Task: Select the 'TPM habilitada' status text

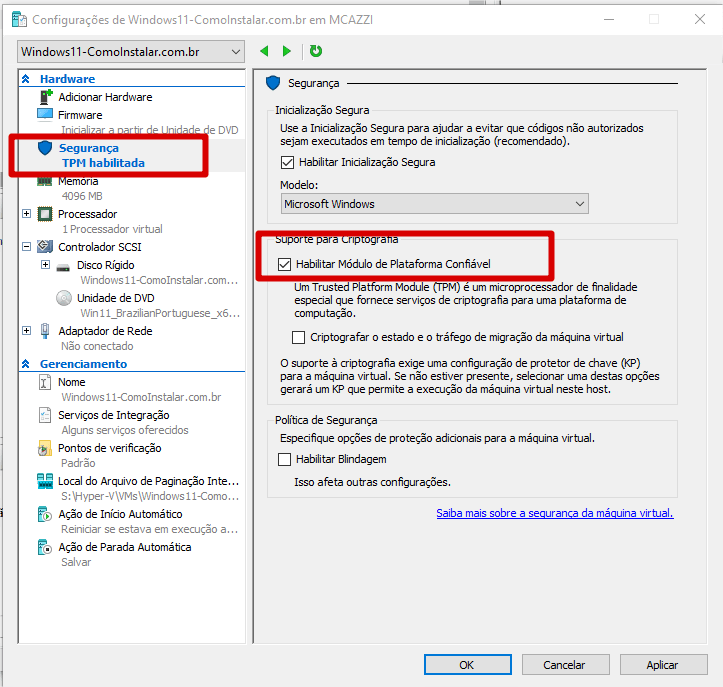Action: 103,163
